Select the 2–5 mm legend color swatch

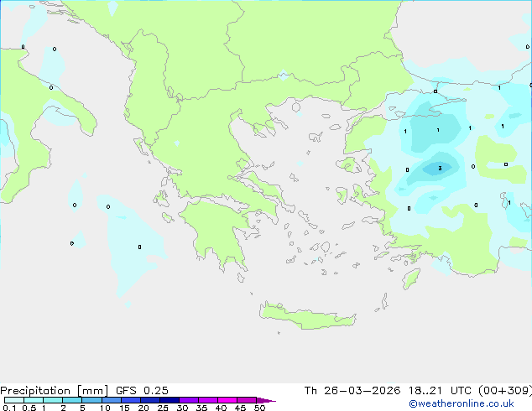click(x=72, y=400)
